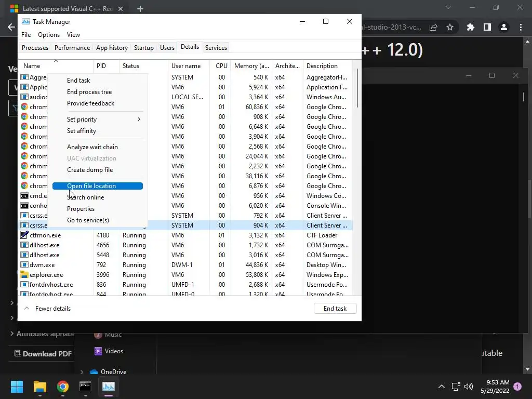This screenshot has width=532, height=399.
Task: Switch to the Processes tab
Action: [35, 48]
